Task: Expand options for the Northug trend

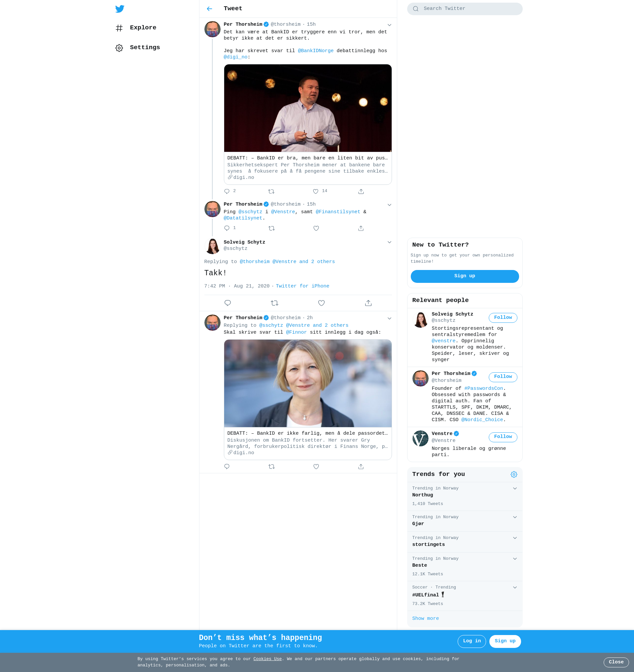Action: tap(515, 488)
